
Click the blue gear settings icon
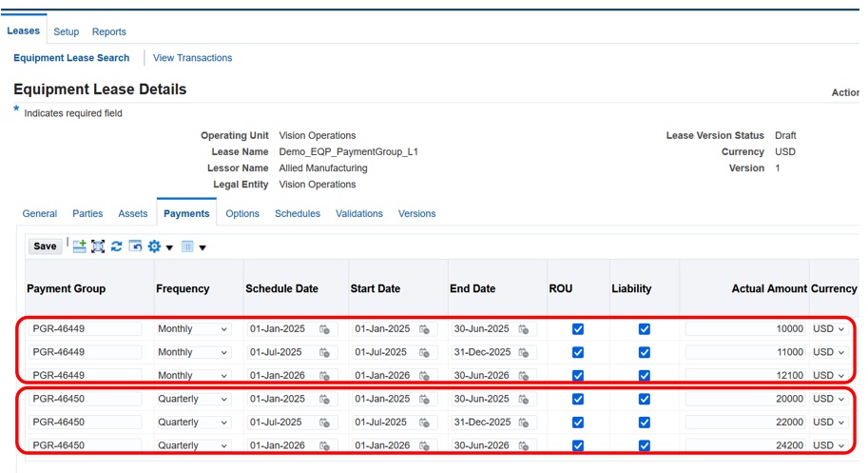point(154,246)
